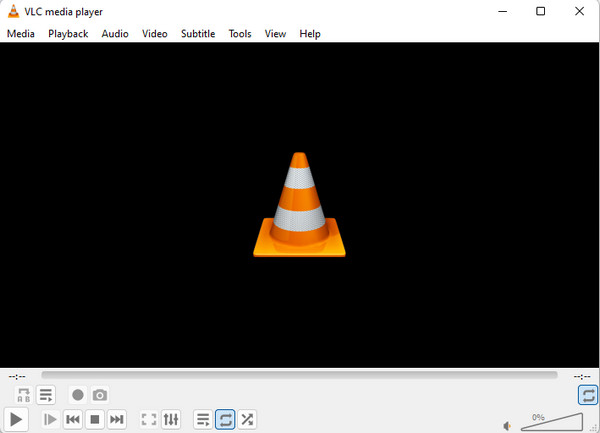This screenshot has height=433, width=600.
Task: Start recording with the round Record button
Action: pyautogui.click(x=78, y=395)
